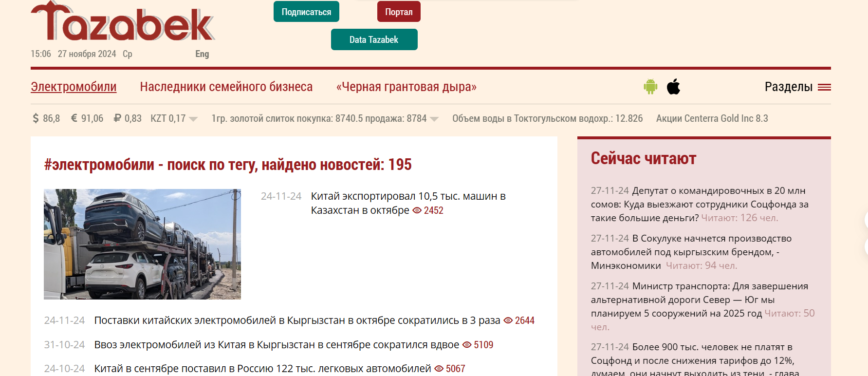This screenshot has width=868, height=376.
Task: Open Data Tazabek
Action: (374, 39)
